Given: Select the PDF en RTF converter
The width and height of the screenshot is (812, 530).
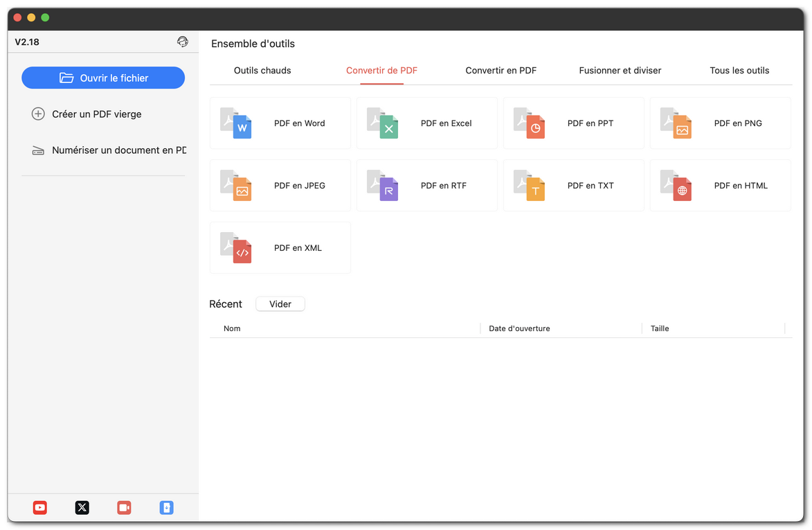Looking at the screenshot, I should click(x=426, y=185).
